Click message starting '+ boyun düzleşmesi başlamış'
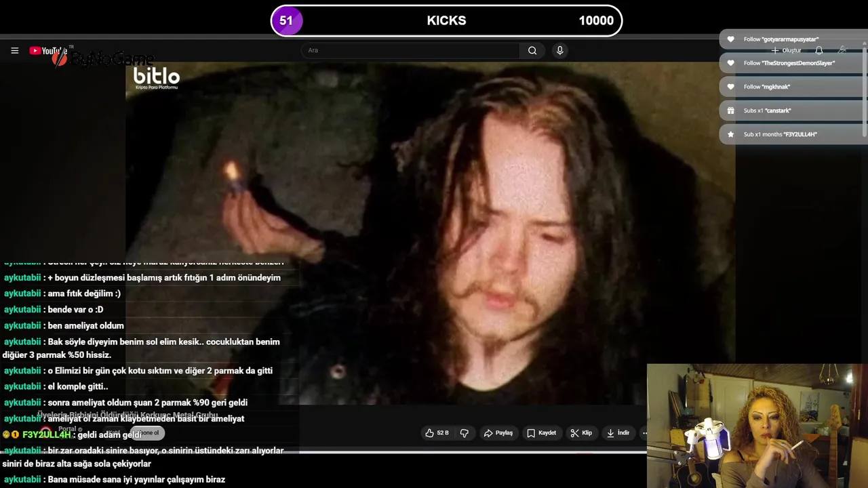The height and width of the screenshot is (488, 868). (x=164, y=277)
